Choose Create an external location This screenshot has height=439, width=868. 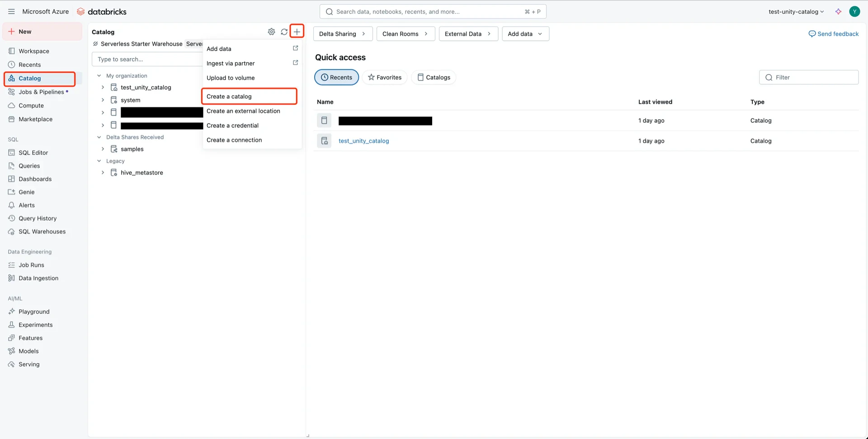252,111
